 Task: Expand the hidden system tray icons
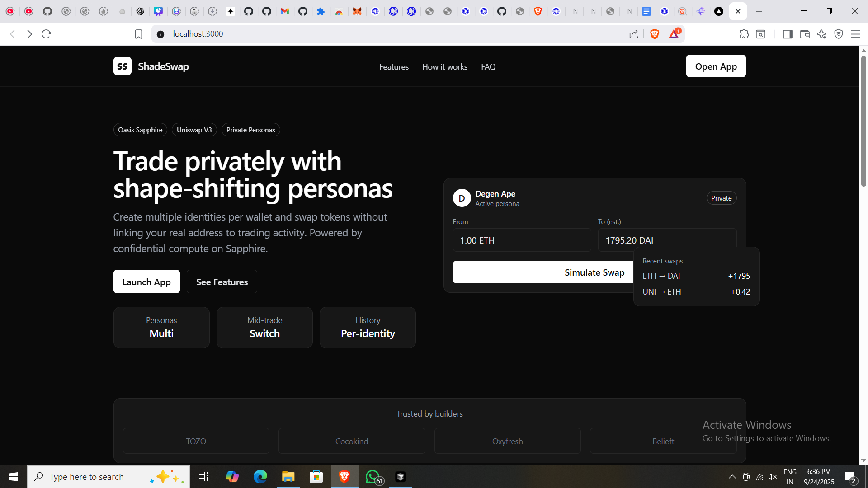pyautogui.click(x=732, y=477)
